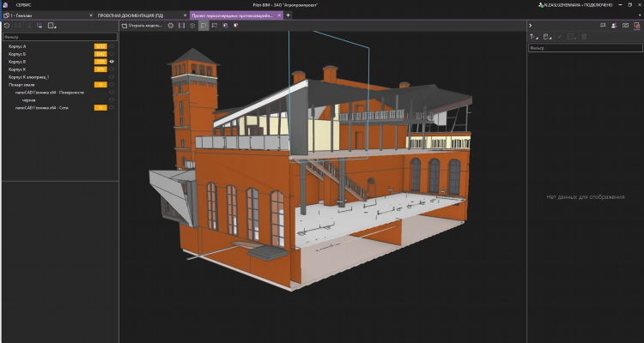Click the bracket-shaped section icon in the viewer toolbar

pos(181,26)
